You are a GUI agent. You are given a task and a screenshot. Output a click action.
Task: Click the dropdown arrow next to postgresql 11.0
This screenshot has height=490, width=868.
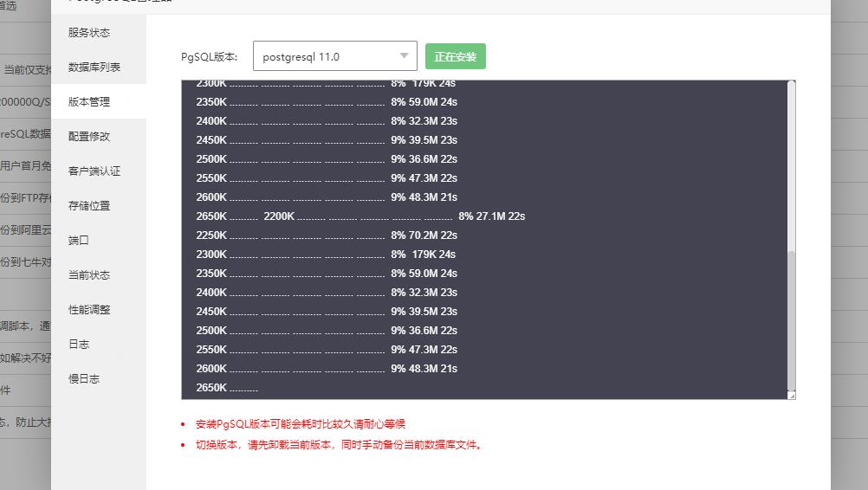coord(404,56)
